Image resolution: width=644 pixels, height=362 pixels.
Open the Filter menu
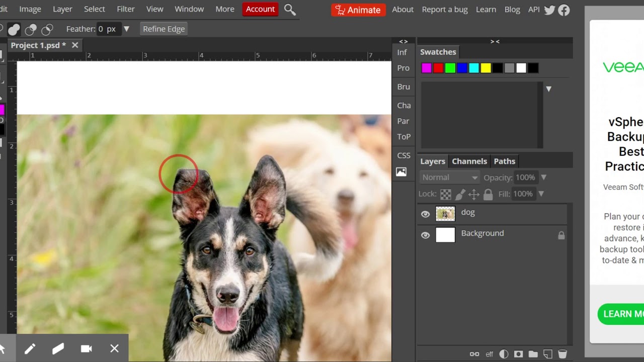(x=126, y=9)
